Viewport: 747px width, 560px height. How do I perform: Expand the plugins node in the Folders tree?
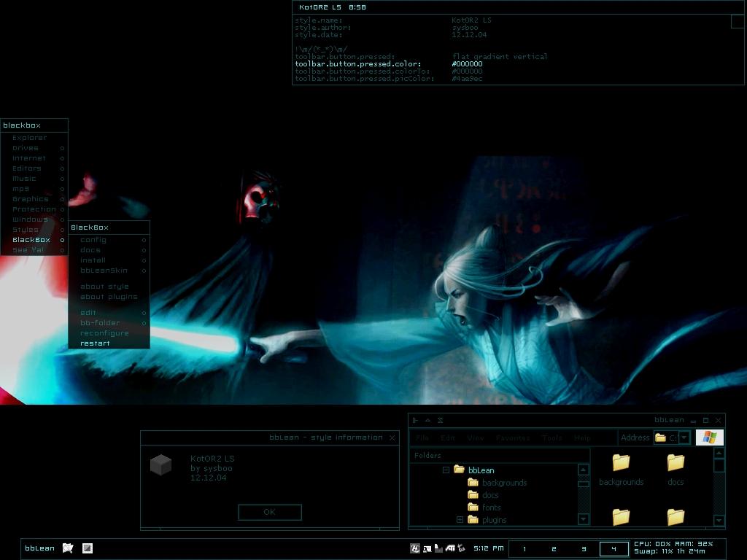coord(460,519)
